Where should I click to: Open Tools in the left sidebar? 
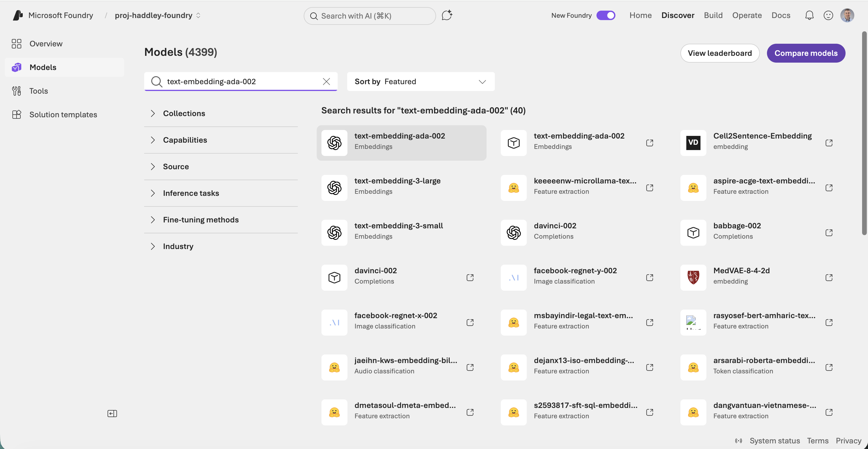(x=38, y=91)
